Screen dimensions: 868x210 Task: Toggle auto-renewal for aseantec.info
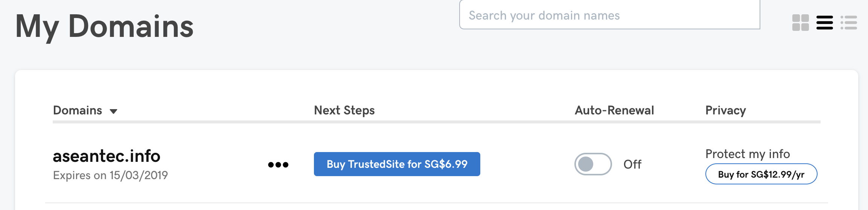pos(593,164)
